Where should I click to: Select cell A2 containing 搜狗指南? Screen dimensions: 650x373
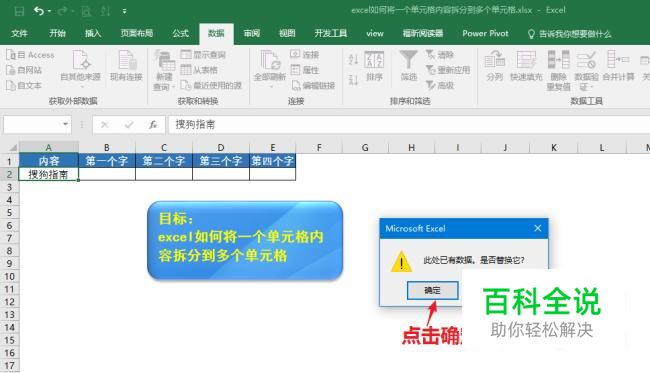tap(49, 174)
